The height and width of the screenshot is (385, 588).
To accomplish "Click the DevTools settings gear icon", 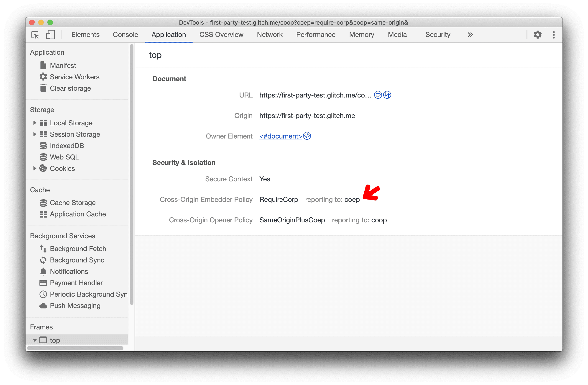I will point(538,34).
